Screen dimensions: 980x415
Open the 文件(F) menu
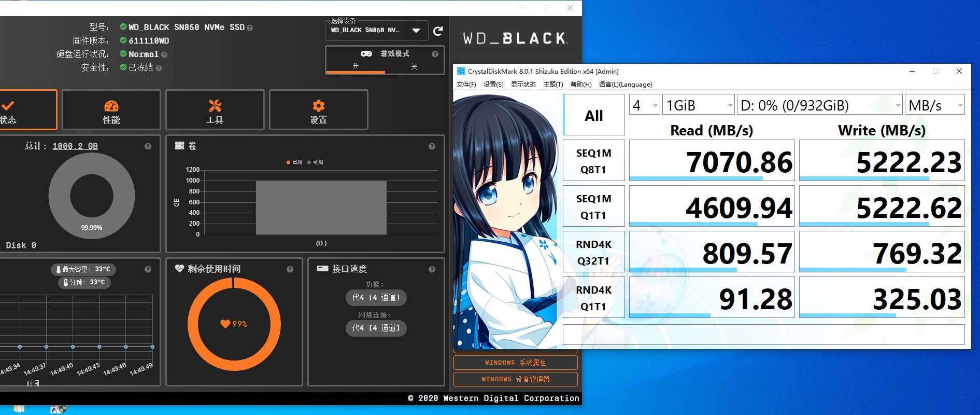tap(466, 85)
